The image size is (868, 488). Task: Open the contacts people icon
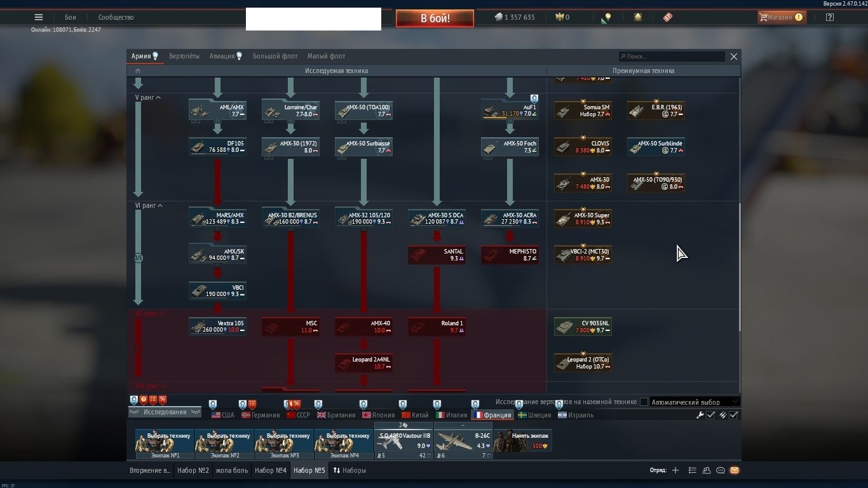pyautogui.click(x=707, y=470)
